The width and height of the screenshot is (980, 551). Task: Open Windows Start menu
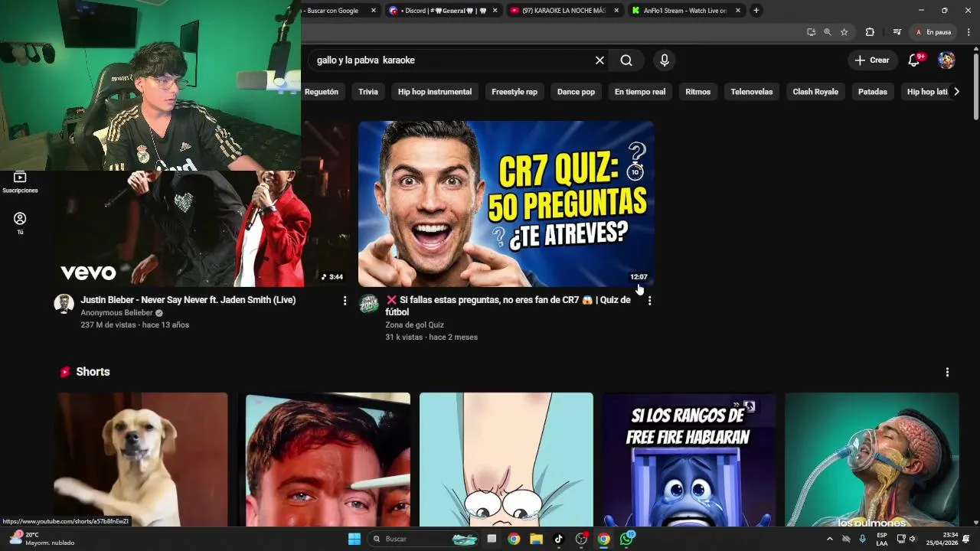pyautogui.click(x=354, y=539)
